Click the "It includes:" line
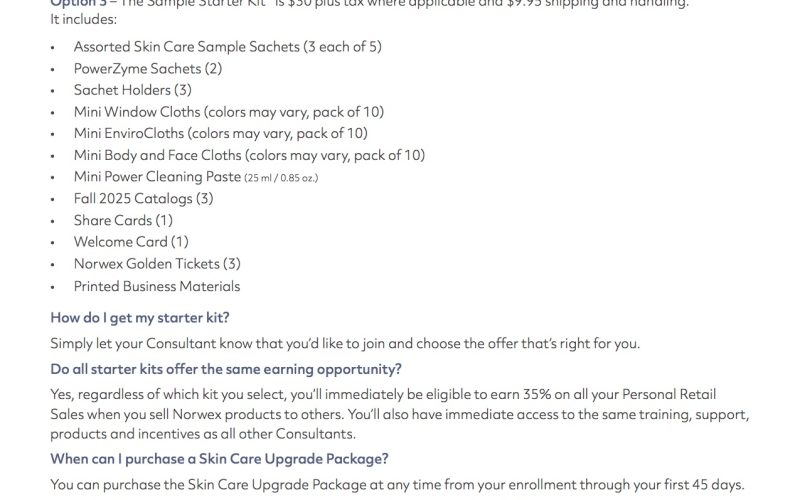The width and height of the screenshot is (800, 500). tap(84, 19)
